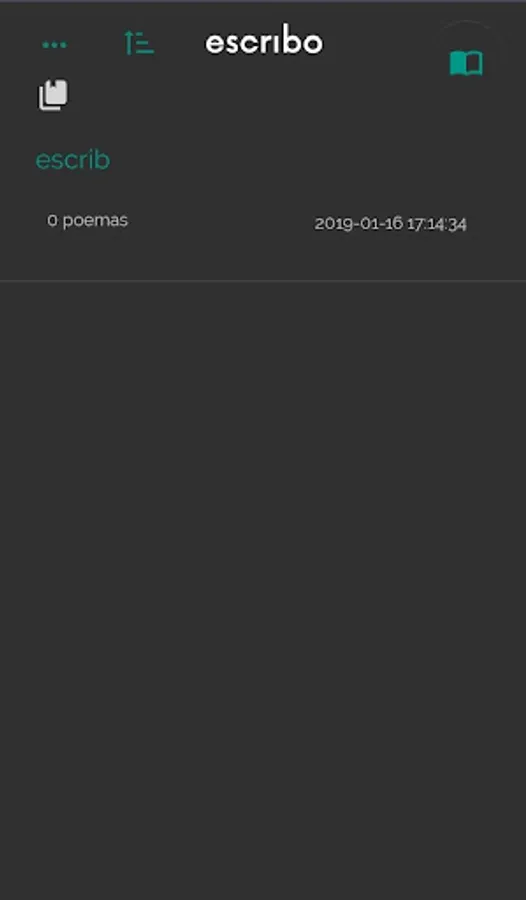
Task: Show options using the teal dots icon
Action: (54, 45)
